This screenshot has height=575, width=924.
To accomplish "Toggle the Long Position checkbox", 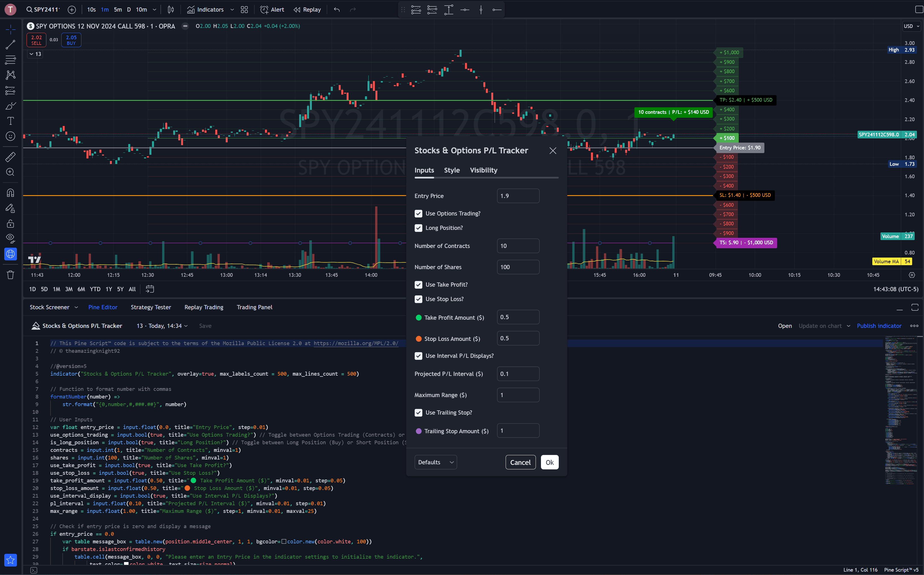I will tap(418, 228).
